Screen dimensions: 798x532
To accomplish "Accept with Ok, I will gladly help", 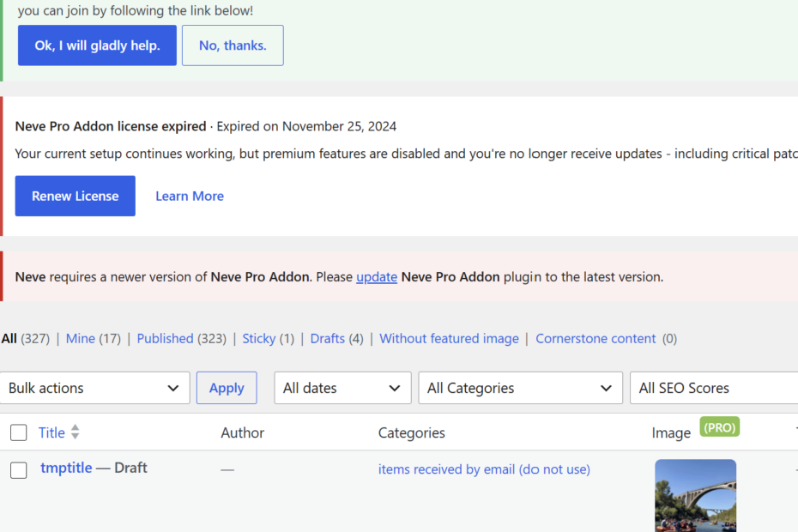I will [97, 45].
